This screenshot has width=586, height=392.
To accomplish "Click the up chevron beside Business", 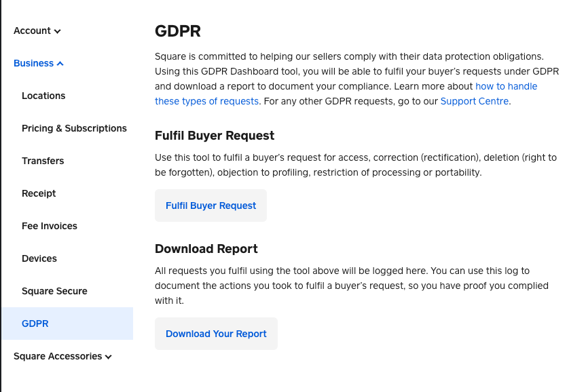I will pos(60,64).
